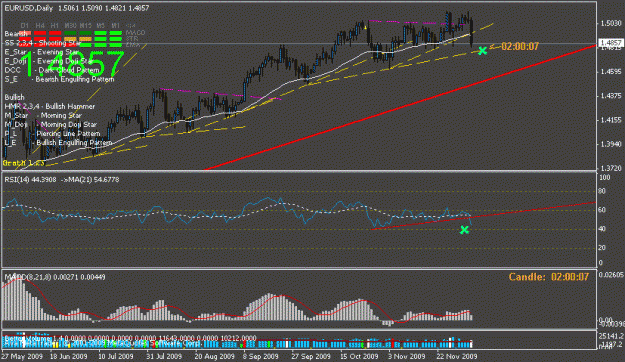The height and width of the screenshot is (362, 625).
Task: Select the green X marker on price chart
Action: pyautogui.click(x=483, y=51)
